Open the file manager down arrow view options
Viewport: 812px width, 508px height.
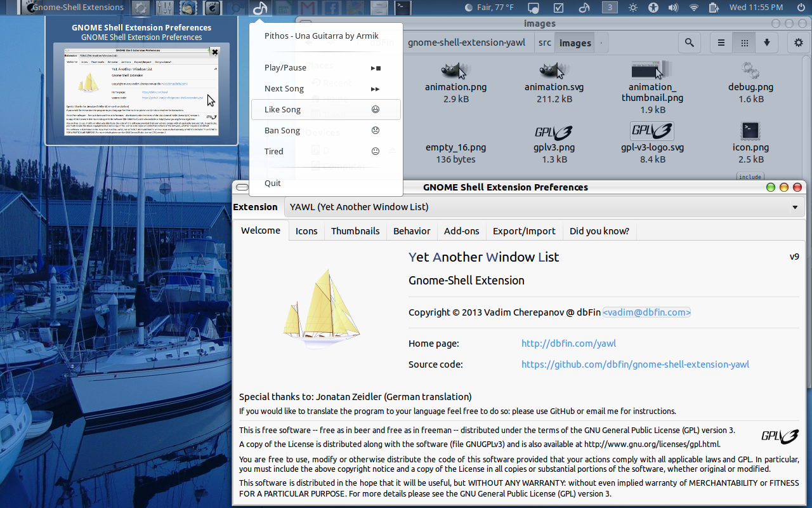767,43
